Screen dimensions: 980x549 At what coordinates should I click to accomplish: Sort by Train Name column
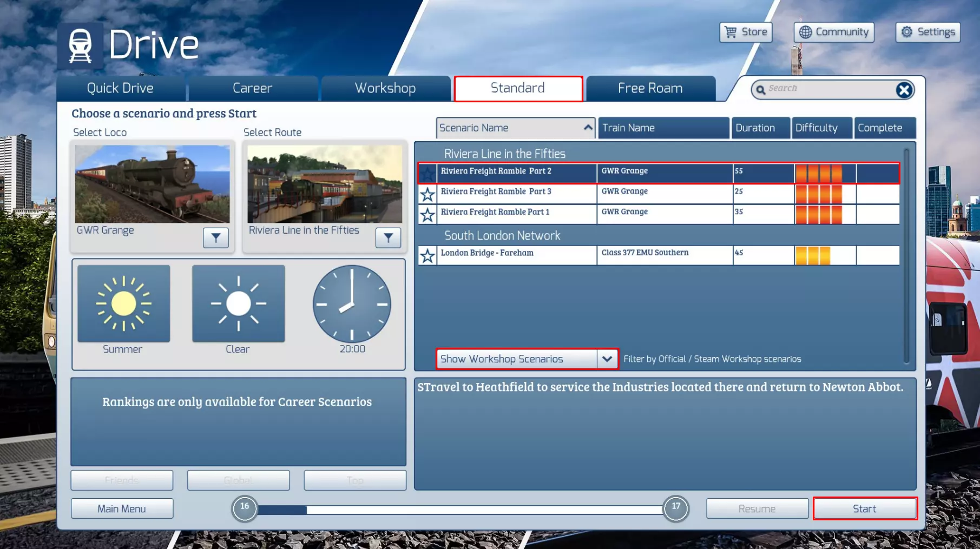pyautogui.click(x=663, y=128)
